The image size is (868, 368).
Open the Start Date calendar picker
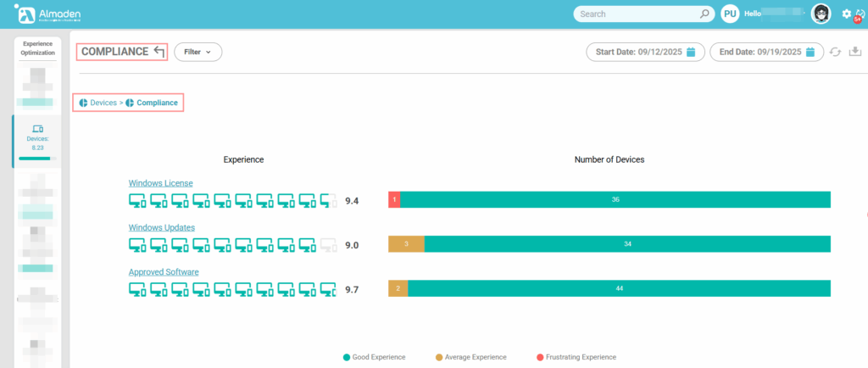click(691, 53)
